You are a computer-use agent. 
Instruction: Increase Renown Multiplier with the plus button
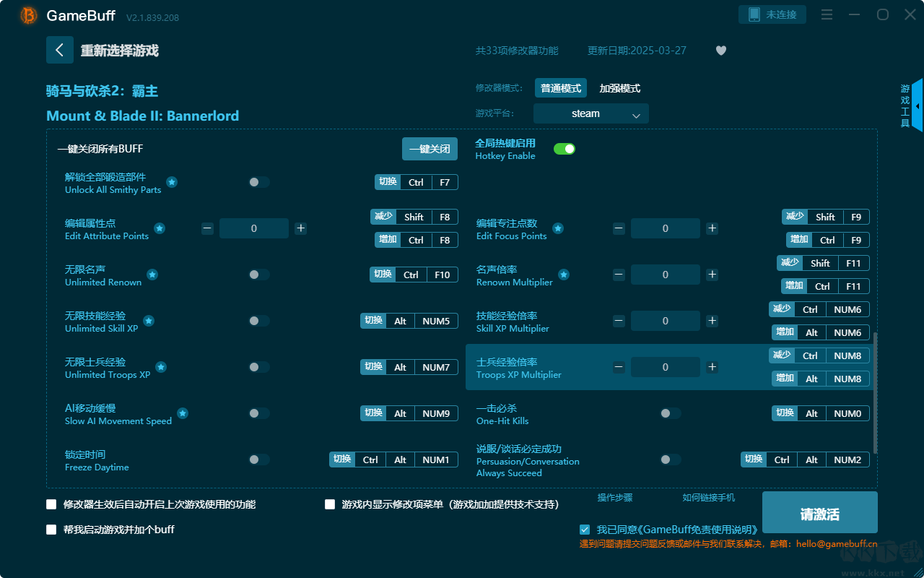[712, 275]
